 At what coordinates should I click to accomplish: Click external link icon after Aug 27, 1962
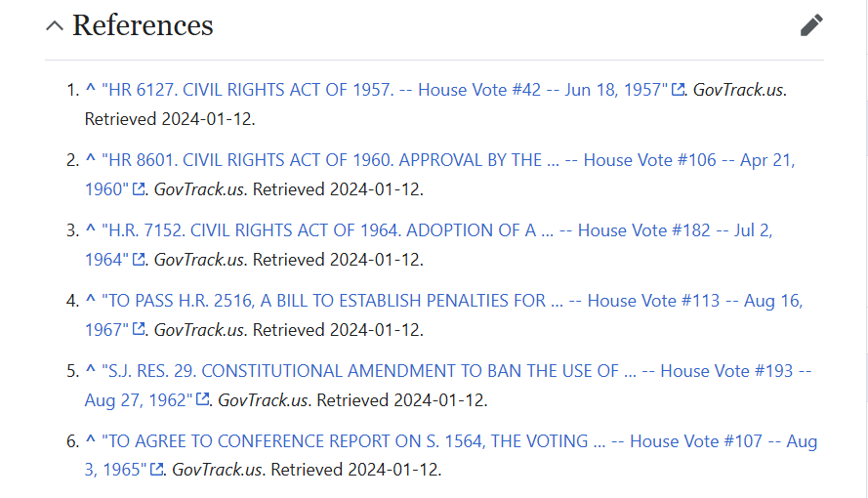[203, 399]
